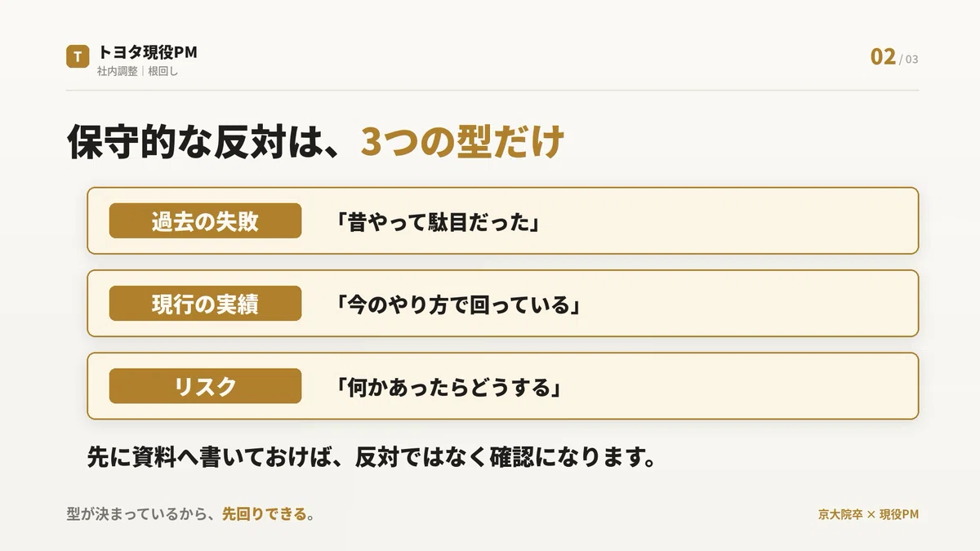Click the /03 total page indicator
The width and height of the screenshot is (980, 551).
click(909, 59)
